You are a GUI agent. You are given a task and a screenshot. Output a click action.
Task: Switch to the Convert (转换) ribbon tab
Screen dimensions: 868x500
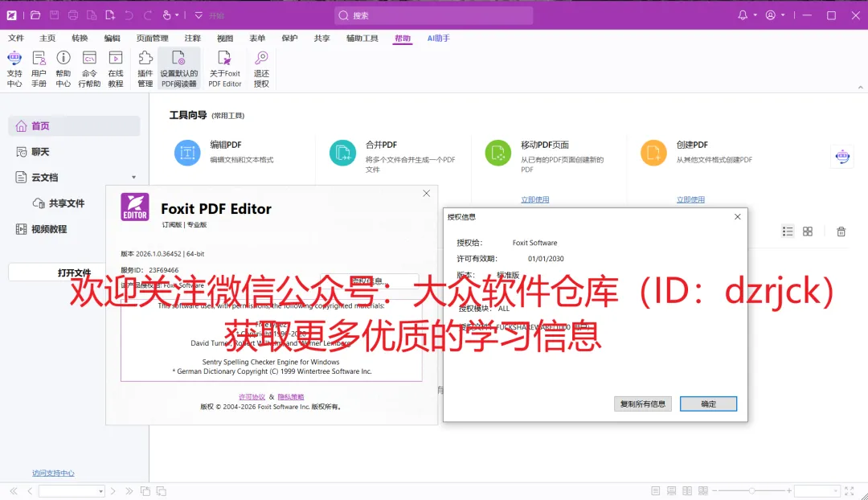(80, 39)
